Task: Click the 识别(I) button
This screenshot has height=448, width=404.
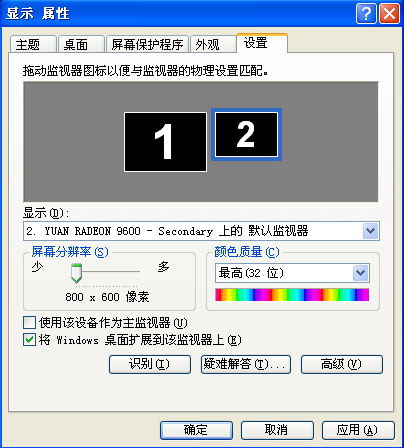Action: pyautogui.click(x=150, y=364)
